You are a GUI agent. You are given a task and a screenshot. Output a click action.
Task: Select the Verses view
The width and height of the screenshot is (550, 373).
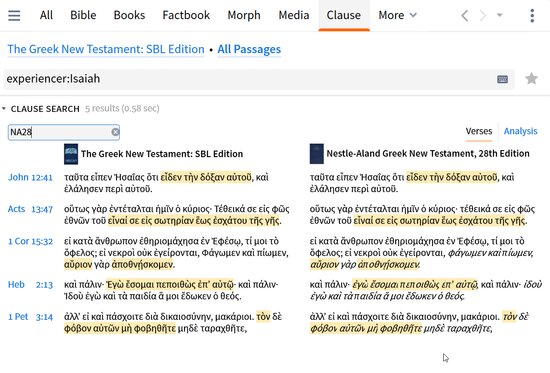click(x=479, y=131)
